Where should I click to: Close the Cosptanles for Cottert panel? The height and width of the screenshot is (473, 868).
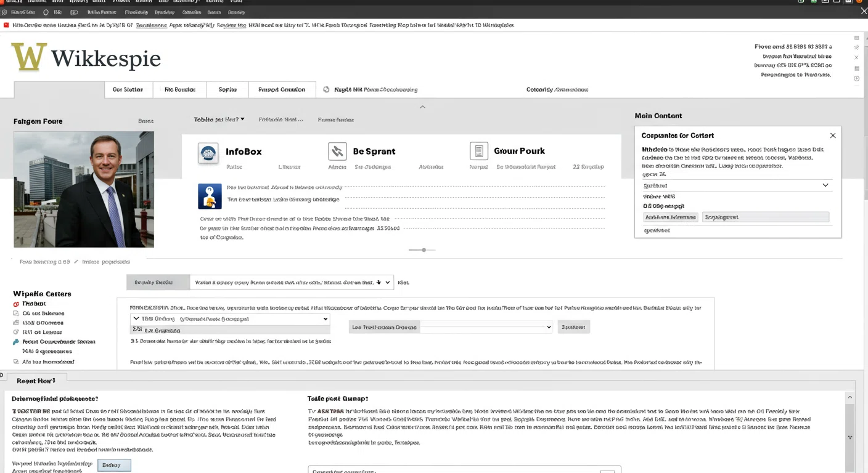click(x=833, y=135)
